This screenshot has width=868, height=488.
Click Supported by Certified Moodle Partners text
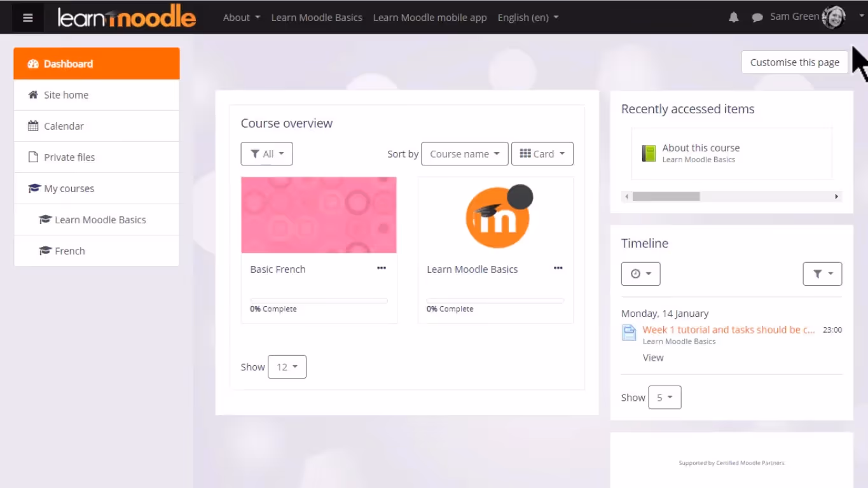[x=731, y=463]
